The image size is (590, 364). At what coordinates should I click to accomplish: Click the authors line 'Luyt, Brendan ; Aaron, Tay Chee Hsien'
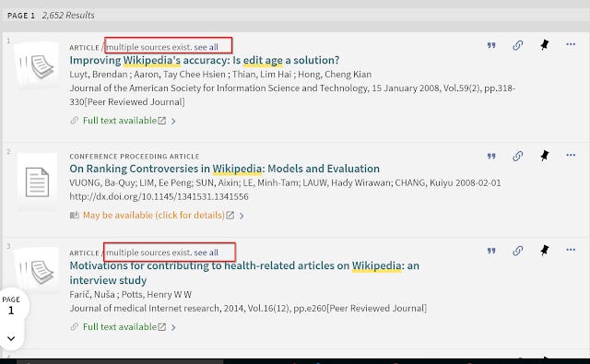(220, 75)
